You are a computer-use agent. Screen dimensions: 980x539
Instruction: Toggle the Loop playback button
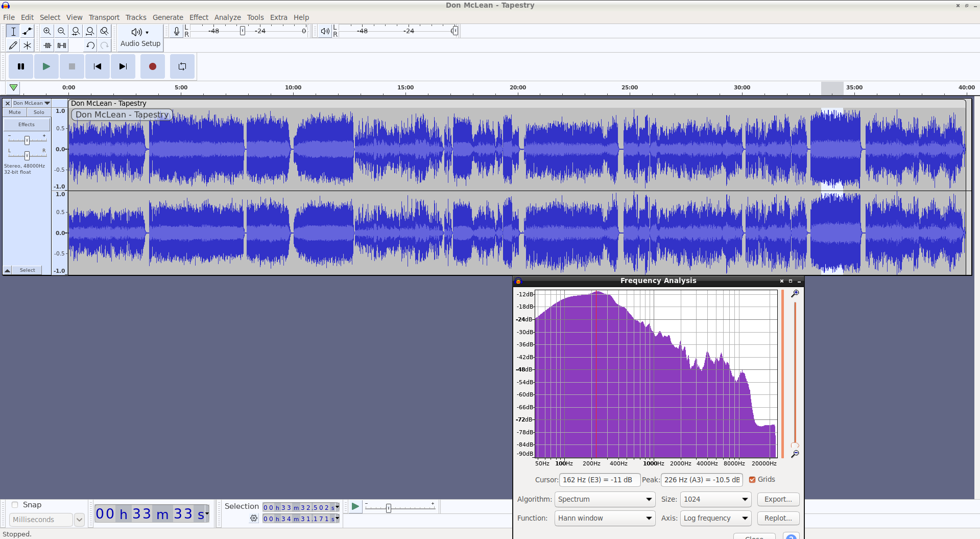[x=182, y=66]
